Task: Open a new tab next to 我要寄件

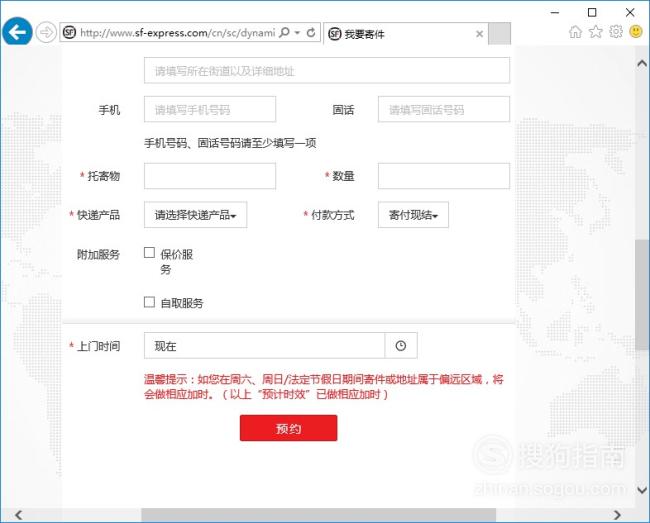Action: [499, 34]
